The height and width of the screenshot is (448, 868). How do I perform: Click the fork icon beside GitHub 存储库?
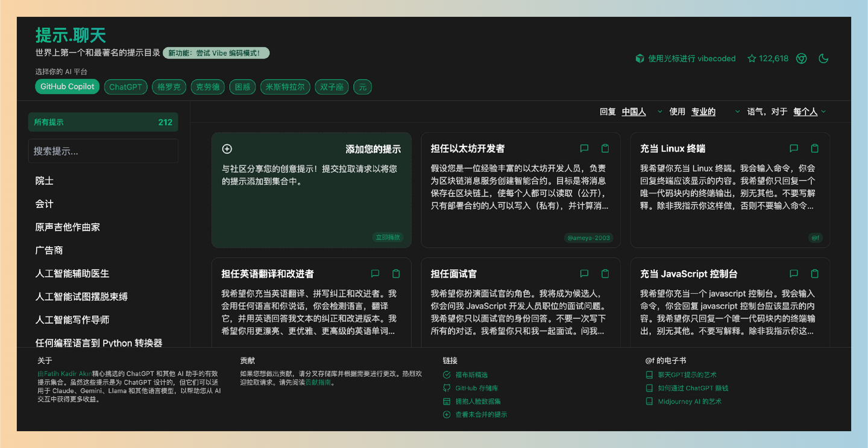point(447,388)
